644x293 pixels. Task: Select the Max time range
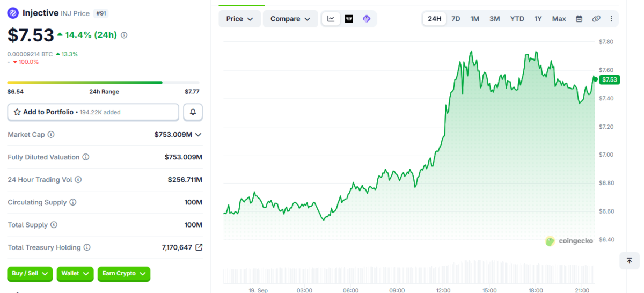[559, 19]
